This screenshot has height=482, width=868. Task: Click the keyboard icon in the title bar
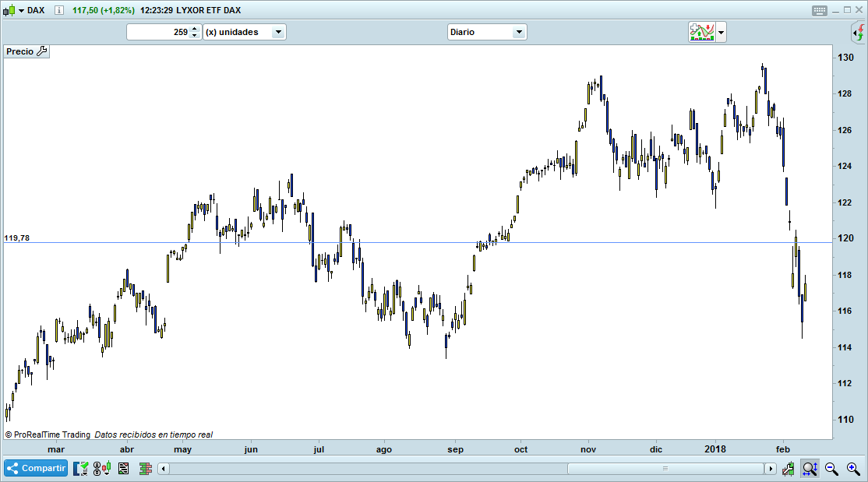click(x=818, y=10)
